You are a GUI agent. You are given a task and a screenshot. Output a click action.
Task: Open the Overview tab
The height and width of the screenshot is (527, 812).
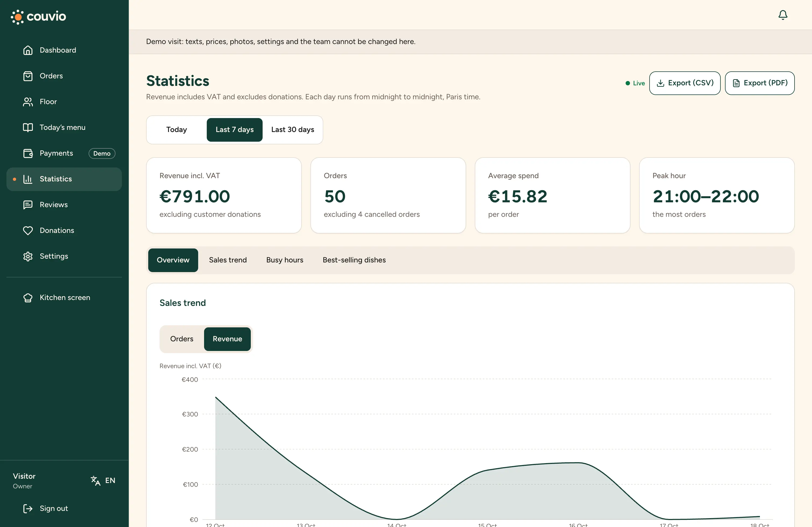coord(173,260)
